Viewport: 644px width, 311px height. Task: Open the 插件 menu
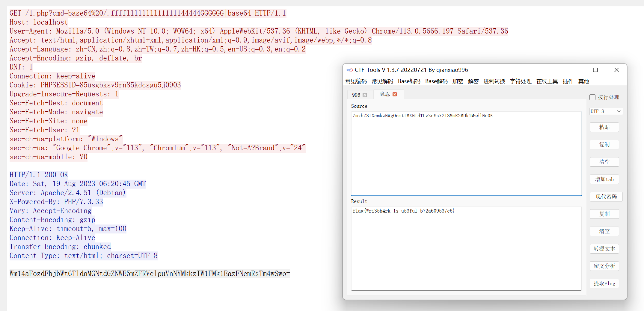(568, 81)
